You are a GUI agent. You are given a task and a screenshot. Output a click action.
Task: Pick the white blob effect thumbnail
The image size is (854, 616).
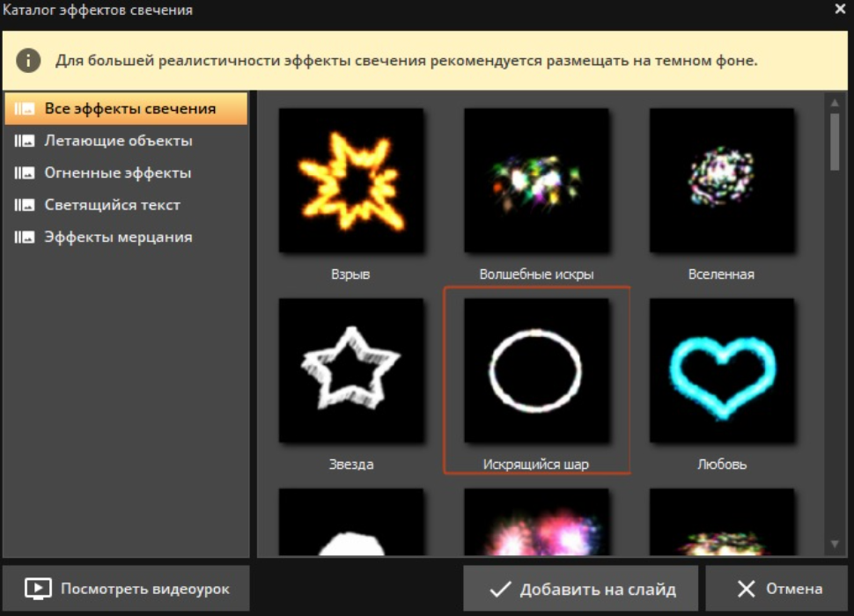[351, 522]
